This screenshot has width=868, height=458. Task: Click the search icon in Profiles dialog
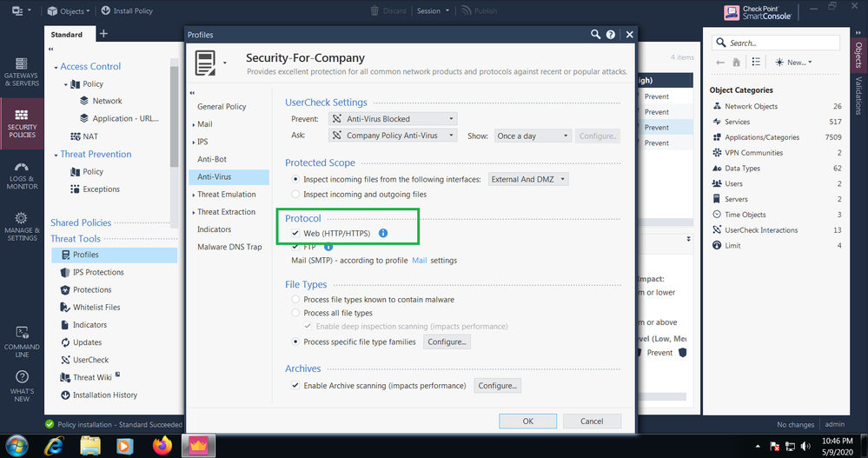(x=595, y=34)
